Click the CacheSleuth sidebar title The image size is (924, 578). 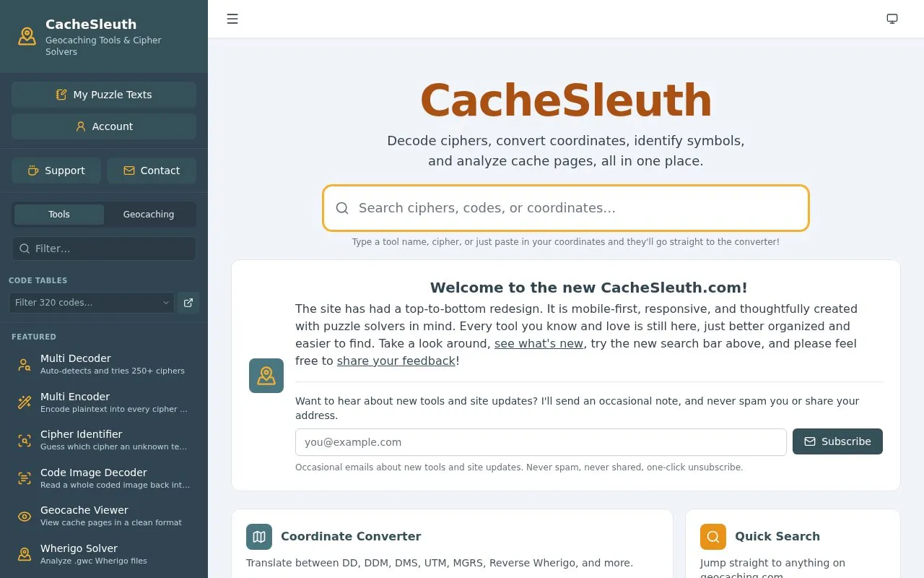(x=91, y=24)
